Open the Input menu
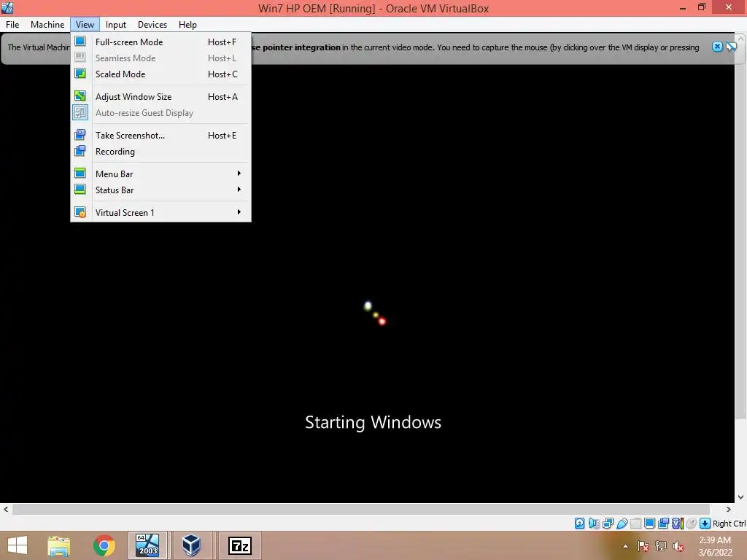The width and height of the screenshot is (747, 560). (x=116, y=25)
